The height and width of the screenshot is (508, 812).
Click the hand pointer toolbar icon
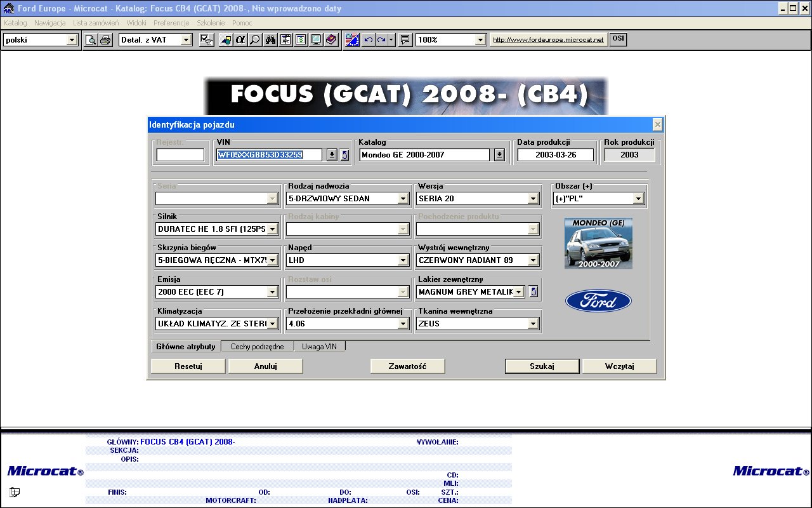click(207, 40)
